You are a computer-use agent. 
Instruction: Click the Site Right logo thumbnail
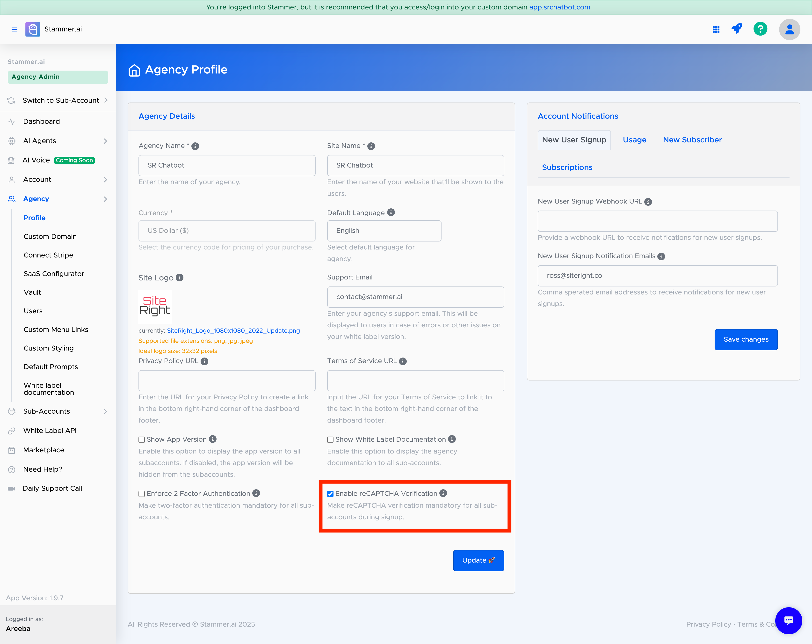(155, 306)
